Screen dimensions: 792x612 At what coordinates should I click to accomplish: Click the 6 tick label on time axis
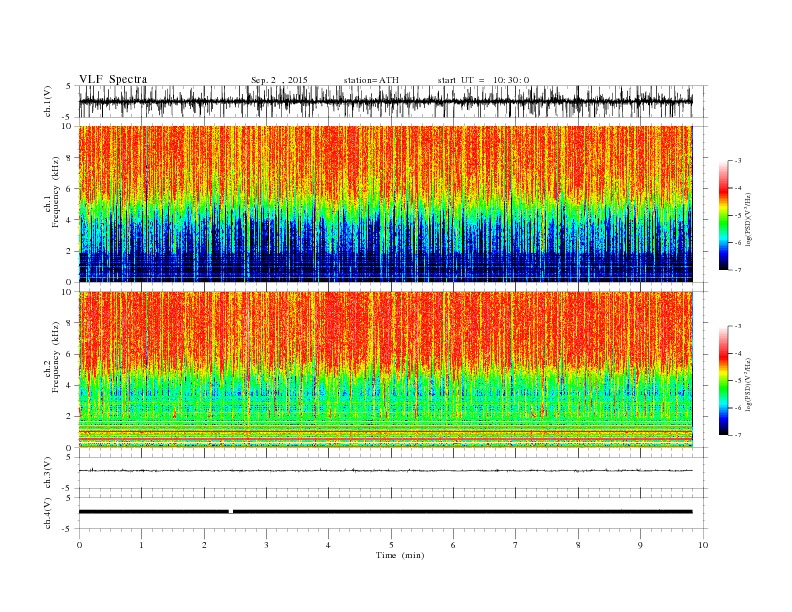[453, 545]
